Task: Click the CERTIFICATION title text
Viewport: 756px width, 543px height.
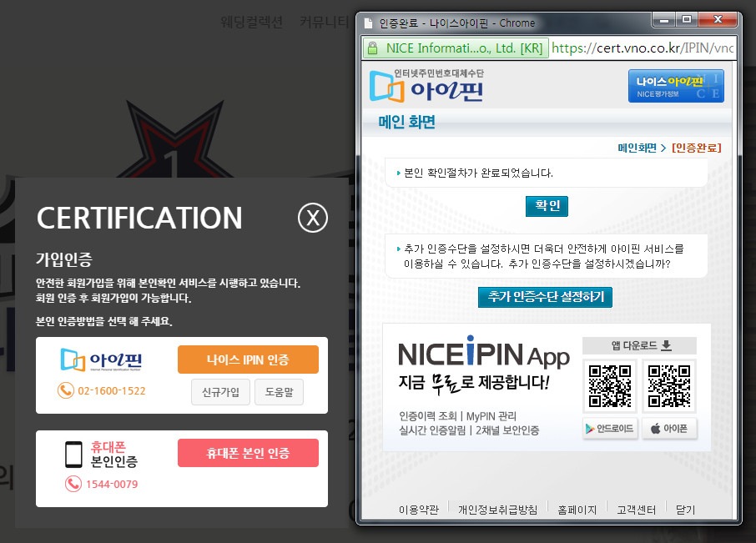Action: (139, 218)
